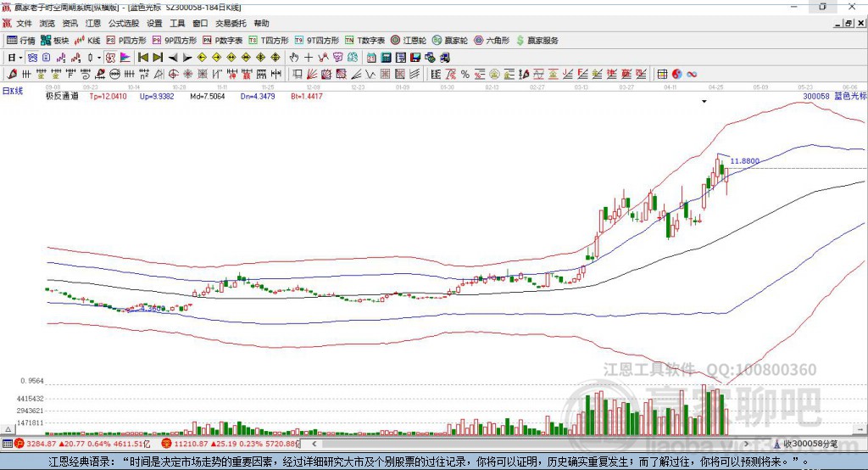Screen dimensions: 868x470
Task: Expand the volume panel up-arrow
Action: [x=8, y=429]
